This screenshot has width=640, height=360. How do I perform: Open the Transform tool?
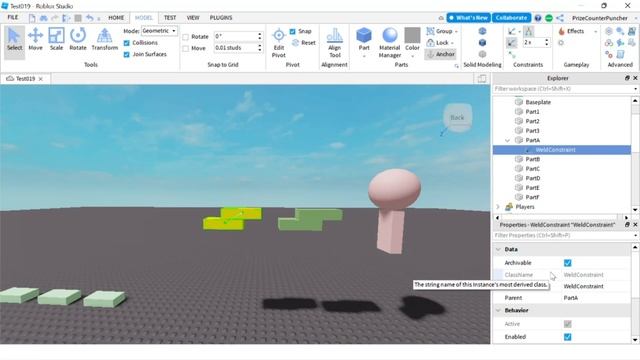pyautogui.click(x=104, y=40)
